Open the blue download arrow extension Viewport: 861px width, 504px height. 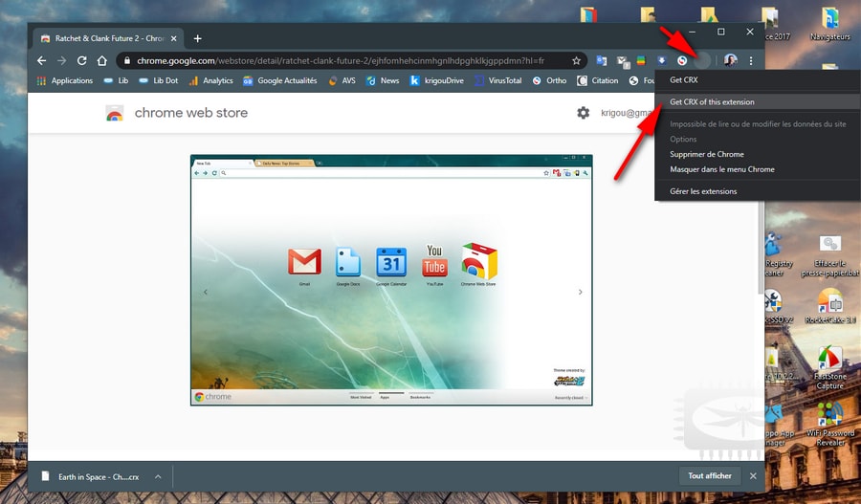[662, 60]
